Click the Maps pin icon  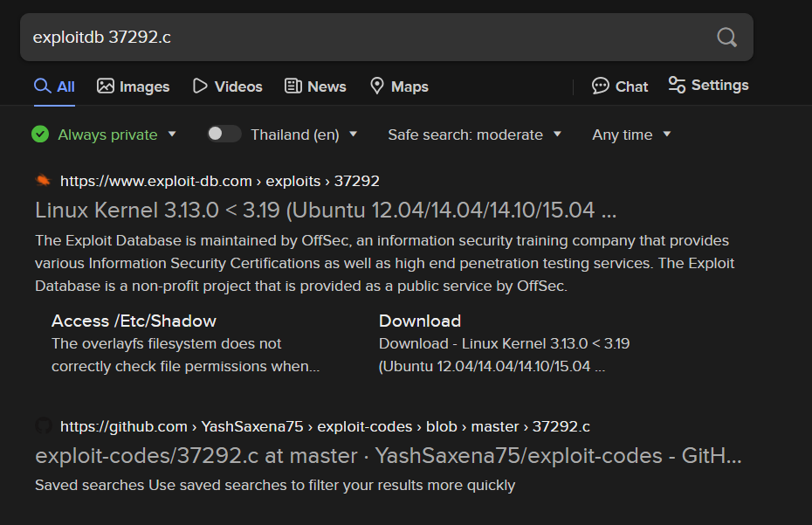[377, 86]
